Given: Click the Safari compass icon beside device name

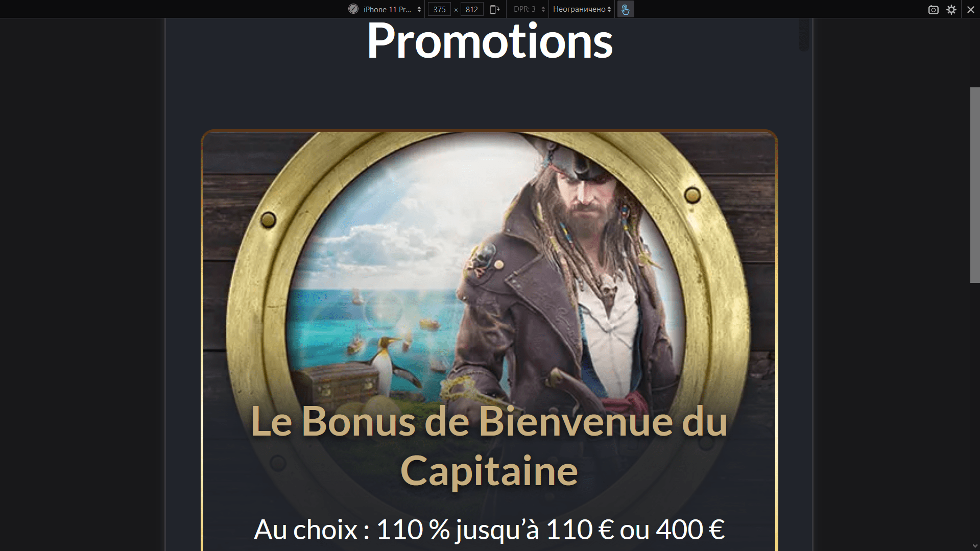Looking at the screenshot, I should coord(353,9).
